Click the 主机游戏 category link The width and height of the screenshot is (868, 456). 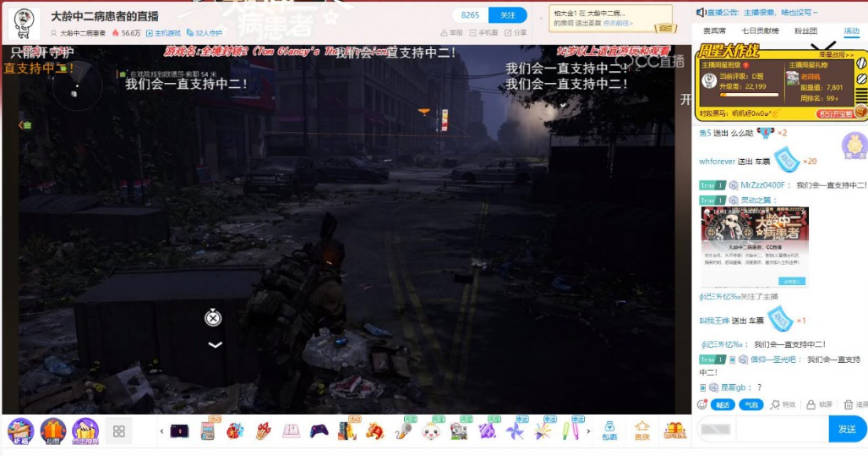click(x=163, y=33)
